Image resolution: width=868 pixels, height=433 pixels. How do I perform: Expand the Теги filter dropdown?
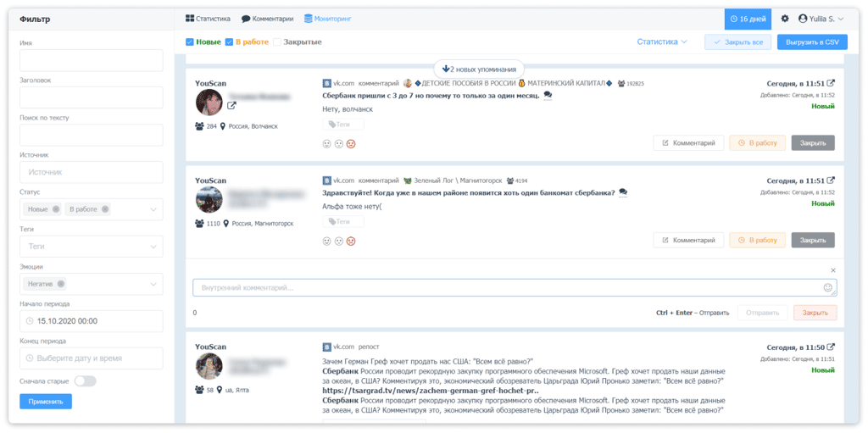pyautogui.click(x=153, y=247)
